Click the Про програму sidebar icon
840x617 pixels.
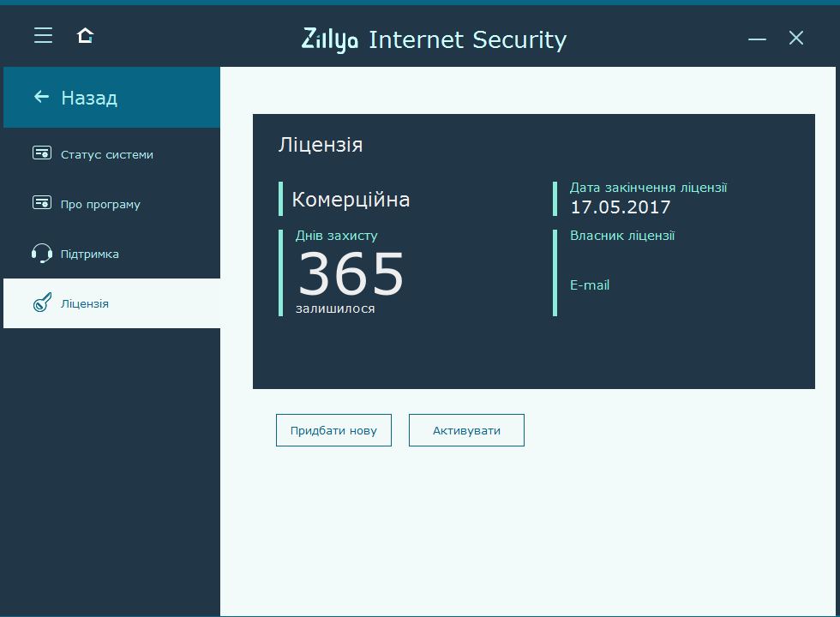click(x=42, y=203)
